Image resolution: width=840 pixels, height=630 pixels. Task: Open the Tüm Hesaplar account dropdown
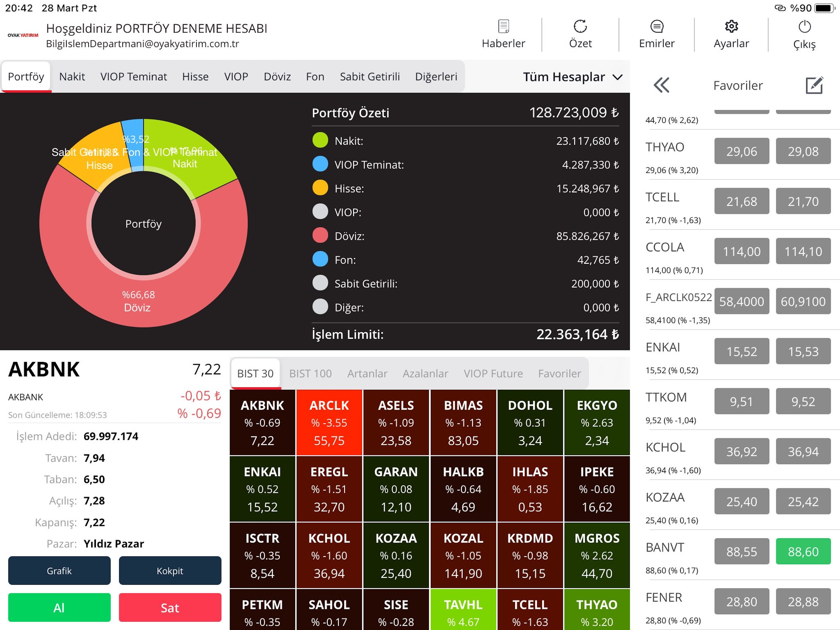[573, 77]
